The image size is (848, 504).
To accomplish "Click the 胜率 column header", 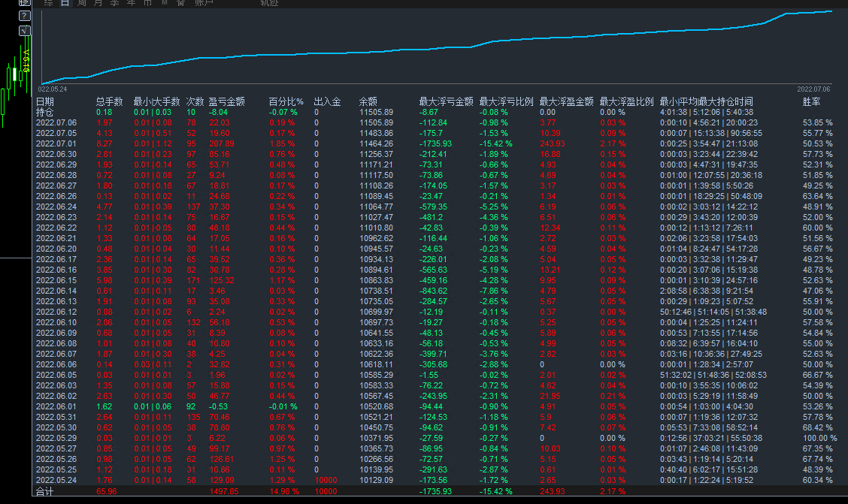I will 812,101.
